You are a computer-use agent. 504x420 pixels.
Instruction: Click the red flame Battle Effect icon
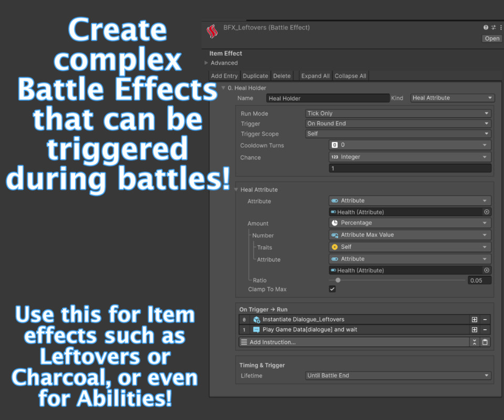212,31
